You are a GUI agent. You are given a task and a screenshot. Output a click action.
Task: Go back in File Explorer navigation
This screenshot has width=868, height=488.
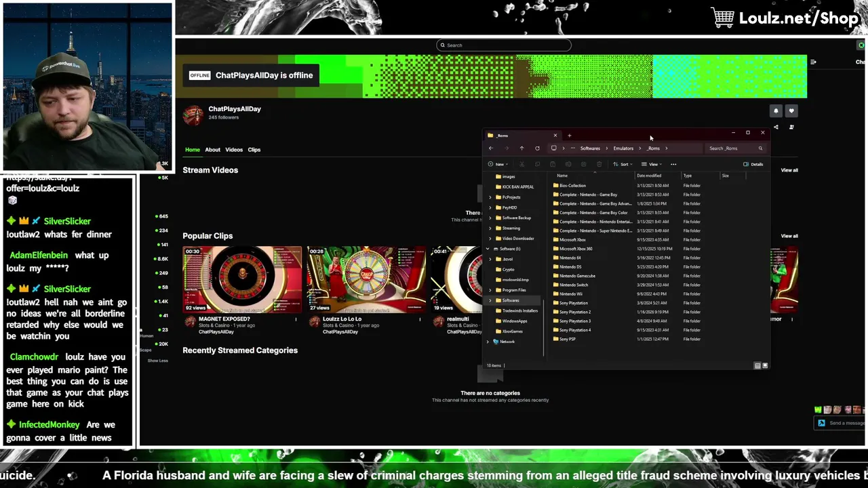(491, 148)
